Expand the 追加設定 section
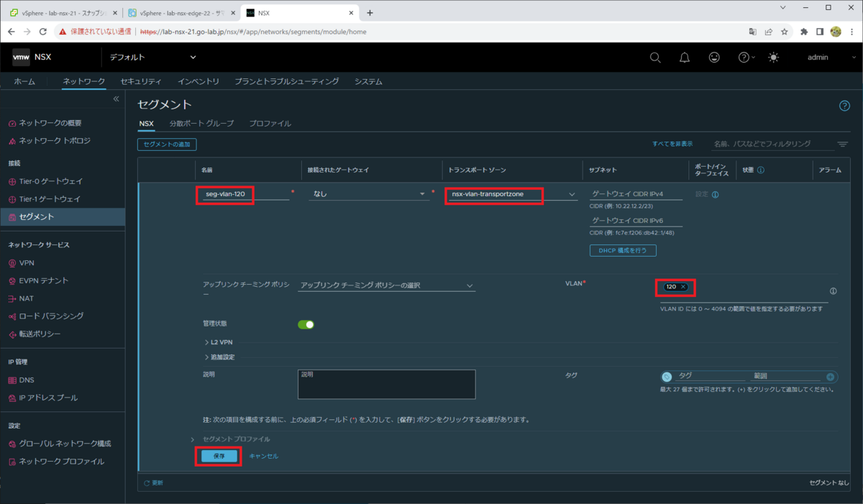This screenshot has height=504, width=863. pyautogui.click(x=220, y=357)
